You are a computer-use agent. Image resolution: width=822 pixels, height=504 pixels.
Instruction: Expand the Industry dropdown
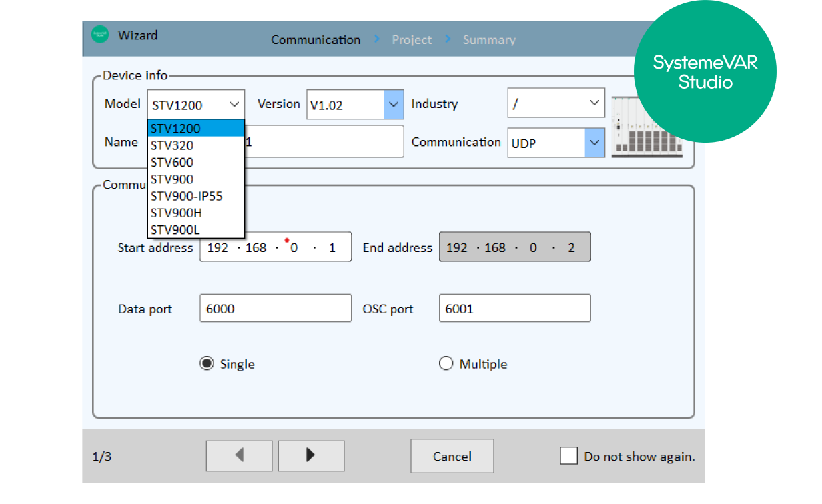[x=594, y=104]
